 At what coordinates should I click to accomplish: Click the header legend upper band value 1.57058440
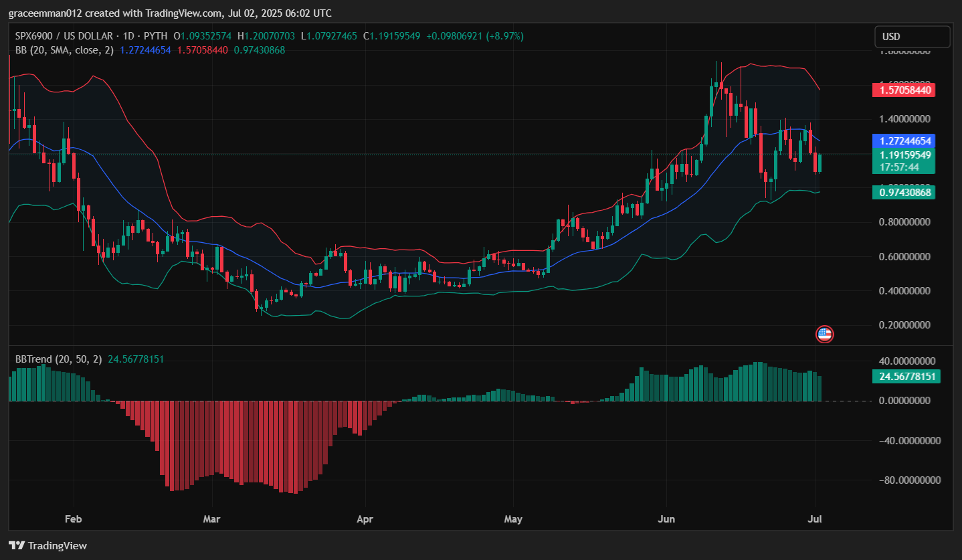203,50
